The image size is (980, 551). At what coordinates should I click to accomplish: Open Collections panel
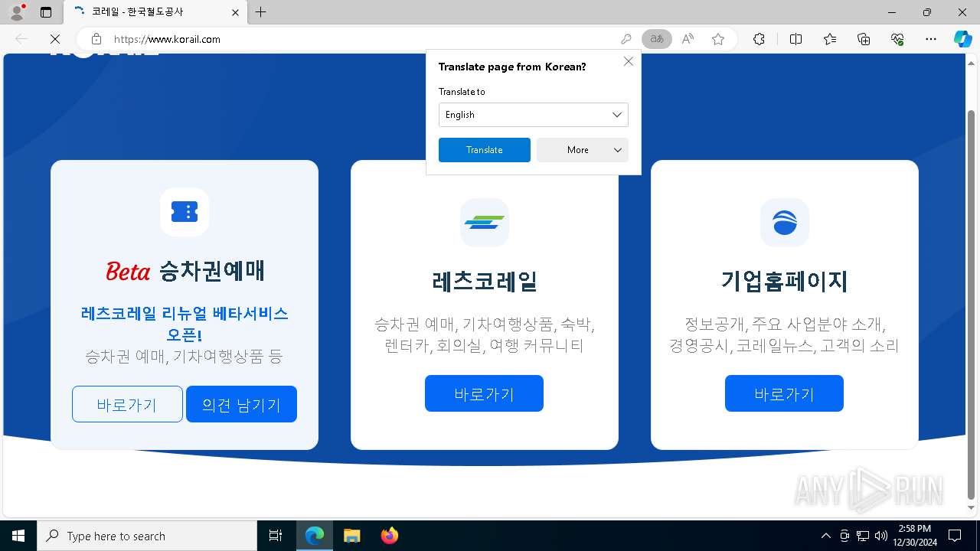click(864, 39)
